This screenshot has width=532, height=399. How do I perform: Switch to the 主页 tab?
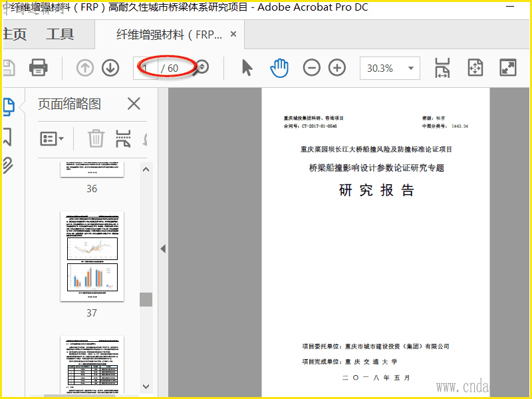coord(15,35)
